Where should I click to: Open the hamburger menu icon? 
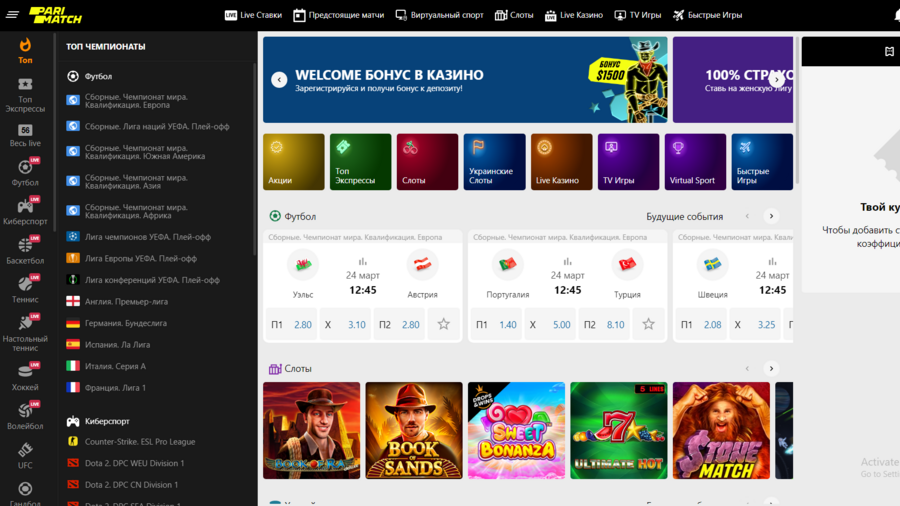[12, 15]
